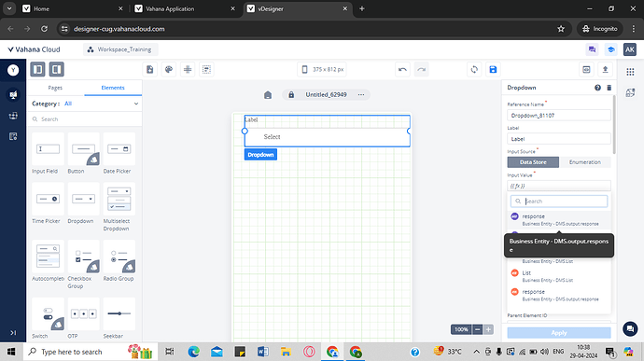Viewport: 644px width, 361px height.
Task: Open the chat support bubble icon
Action: [x=630, y=328]
